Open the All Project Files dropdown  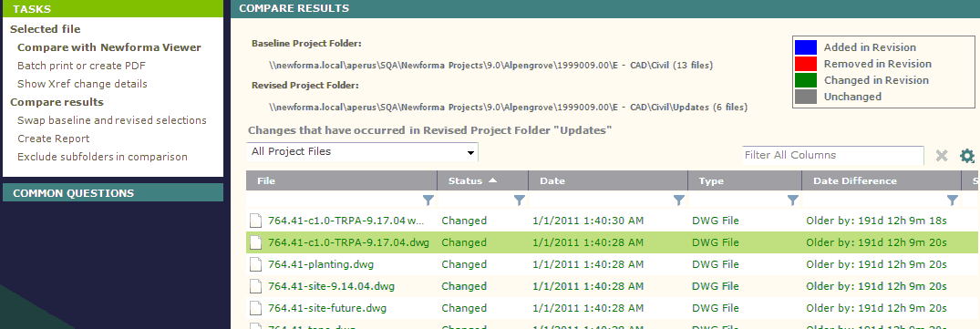tap(363, 151)
